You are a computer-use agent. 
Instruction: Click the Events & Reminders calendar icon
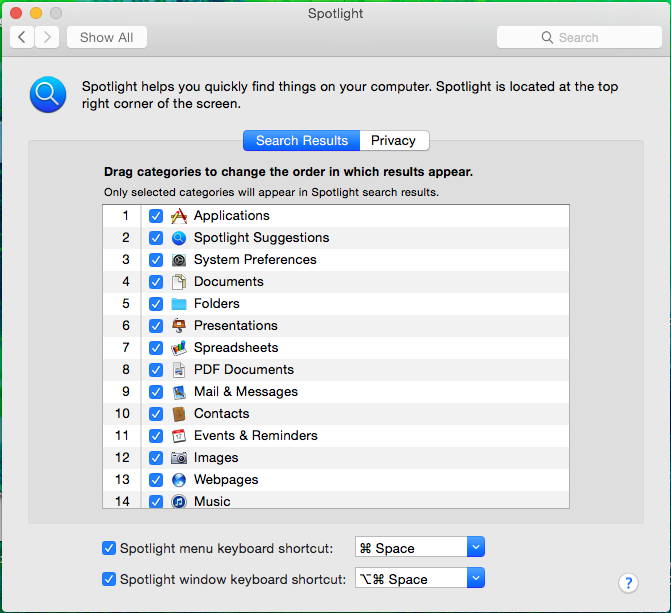click(x=179, y=436)
